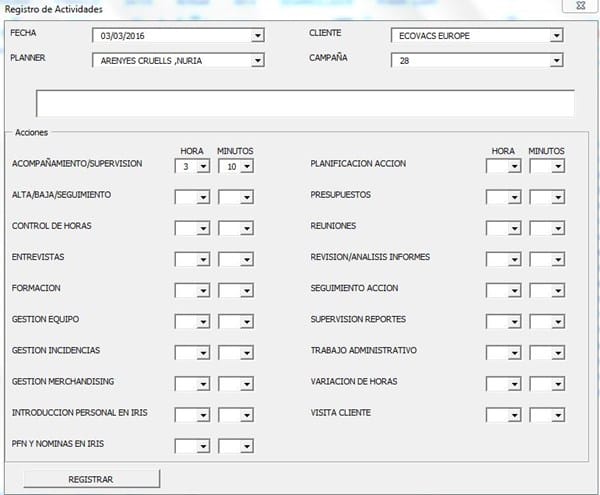Open MINUTOS dropdown for TRABAJO ADMINISTRATIVO
Viewport: 600px width, 495px height.
558,353
